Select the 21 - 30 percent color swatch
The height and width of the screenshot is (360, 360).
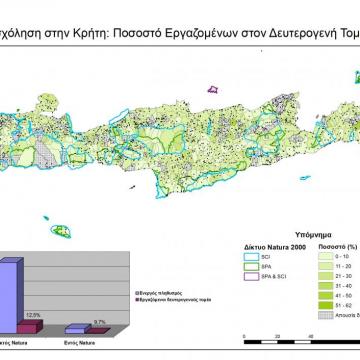[326, 276]
